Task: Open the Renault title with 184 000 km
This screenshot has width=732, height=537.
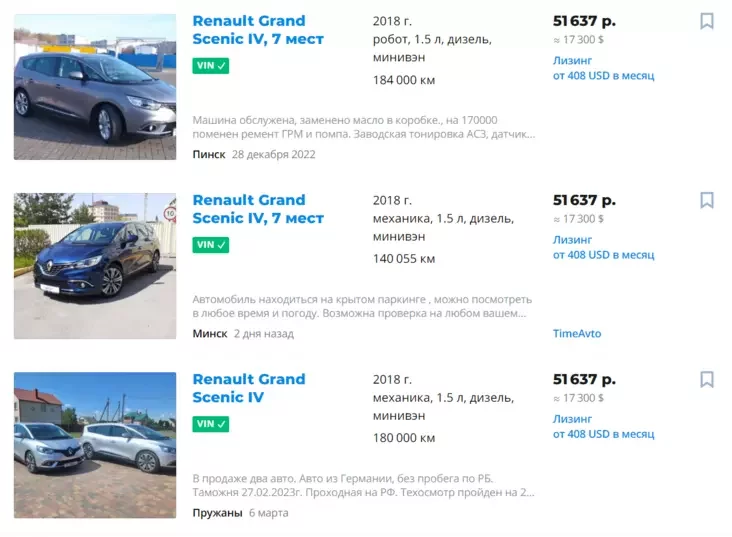Action: [258, 30]
